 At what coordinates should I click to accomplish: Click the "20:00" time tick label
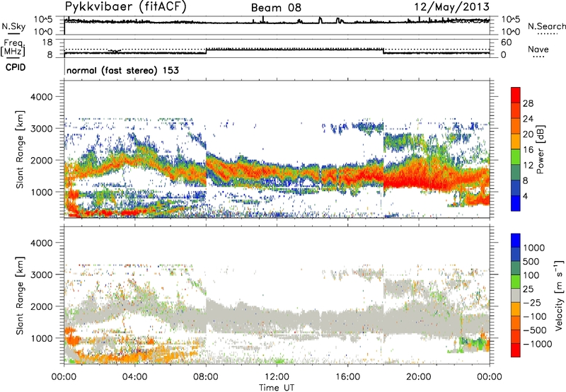tap(418, 377)
